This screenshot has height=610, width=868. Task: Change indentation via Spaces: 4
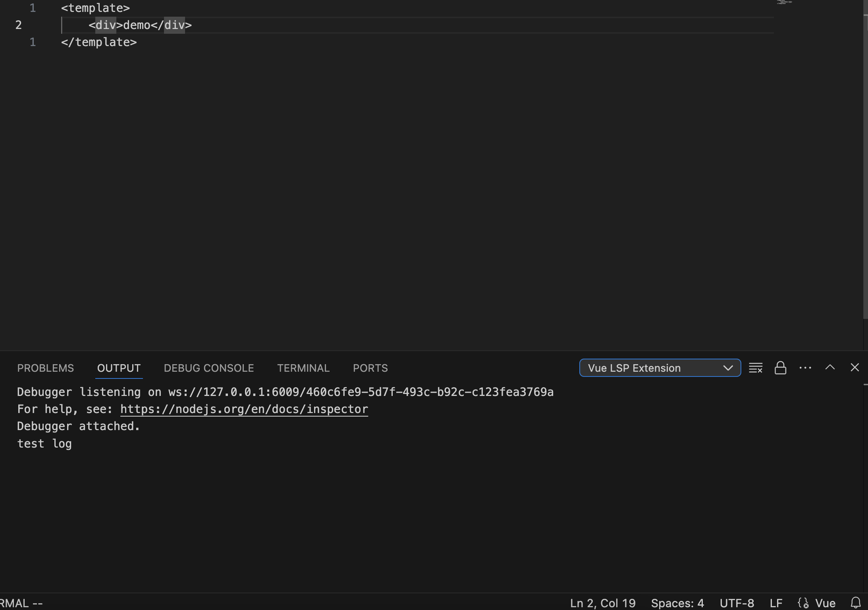[x=677, y=603]
